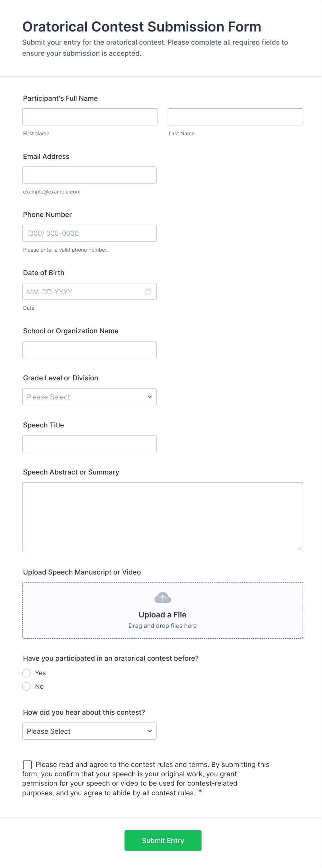Select the Yes radio button
This screenshot has width=322, height=868.
[27, 673]
